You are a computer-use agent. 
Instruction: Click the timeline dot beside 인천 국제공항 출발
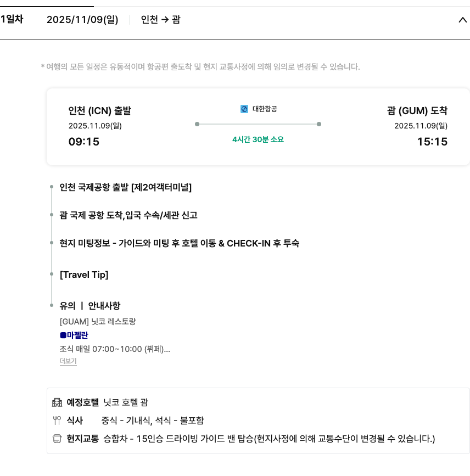(x=51, y=187)
